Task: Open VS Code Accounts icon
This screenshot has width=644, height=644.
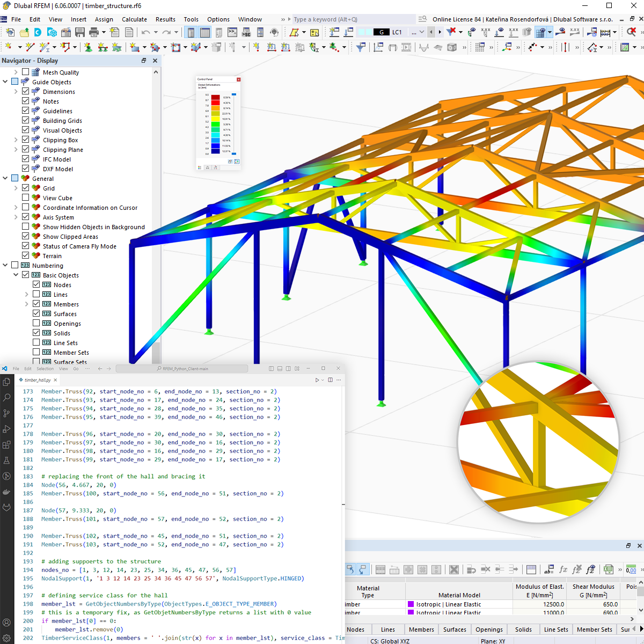Action: click(x=6, y=623)
